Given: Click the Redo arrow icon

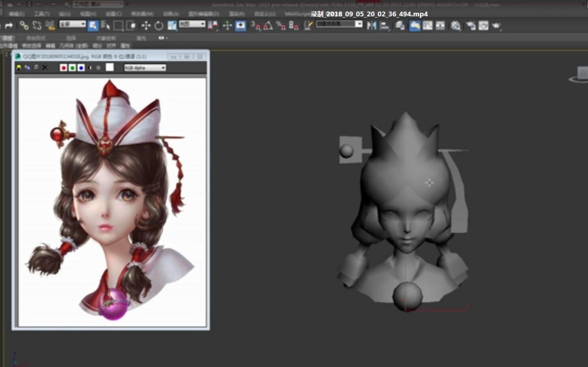Looking at the screenshot, I should (9, 26).
